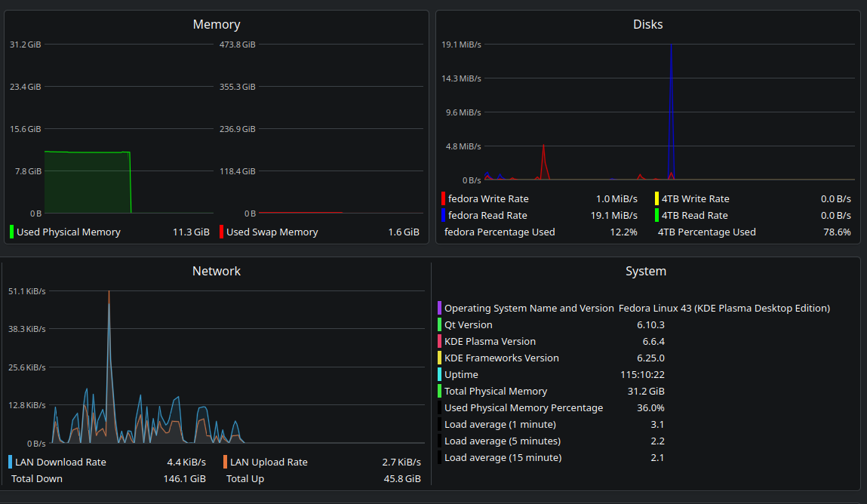Click the 'fedora Read Rate' label

click(487, 216)
